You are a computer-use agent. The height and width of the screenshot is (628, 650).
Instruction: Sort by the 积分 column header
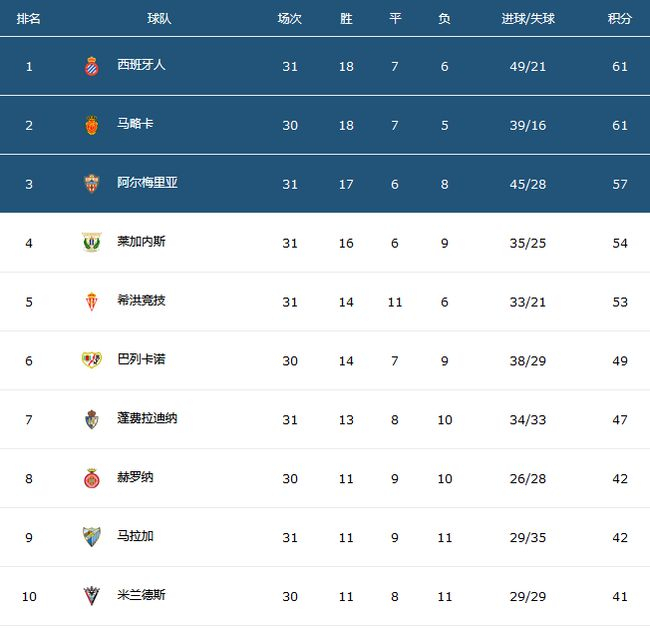click(620, 19)
